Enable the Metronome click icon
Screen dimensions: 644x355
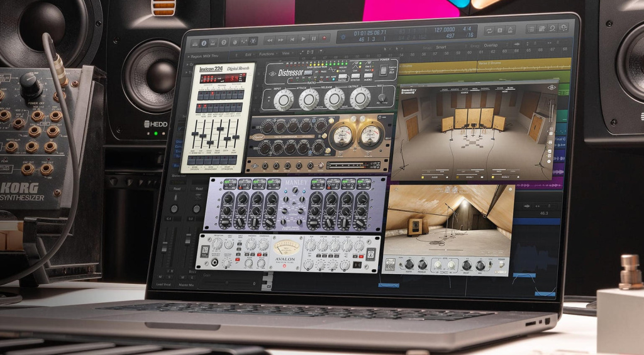pyautogui.click(x=510, y=30)
